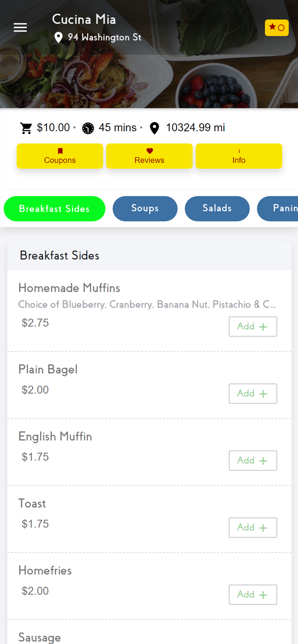Switch to the Soups category

(145, 209)
